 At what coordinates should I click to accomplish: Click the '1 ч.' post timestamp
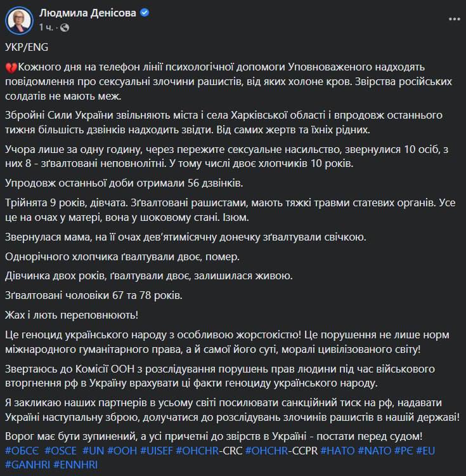pos(46,27)
